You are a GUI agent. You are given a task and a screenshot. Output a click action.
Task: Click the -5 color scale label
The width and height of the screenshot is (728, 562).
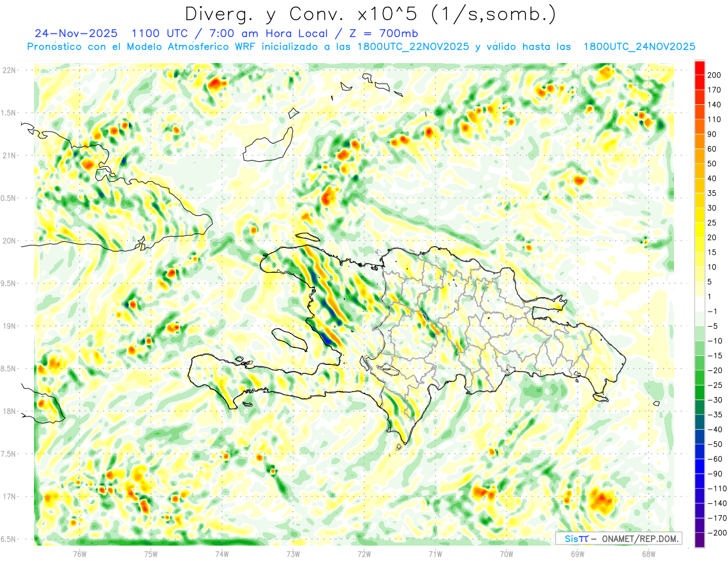pos(713,326)
